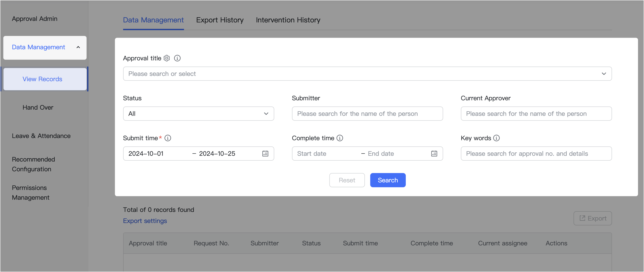The width and height of the screenshot is (644, 272).
Task: Expand the Approval title dropdown
Action: pos(604,74)
